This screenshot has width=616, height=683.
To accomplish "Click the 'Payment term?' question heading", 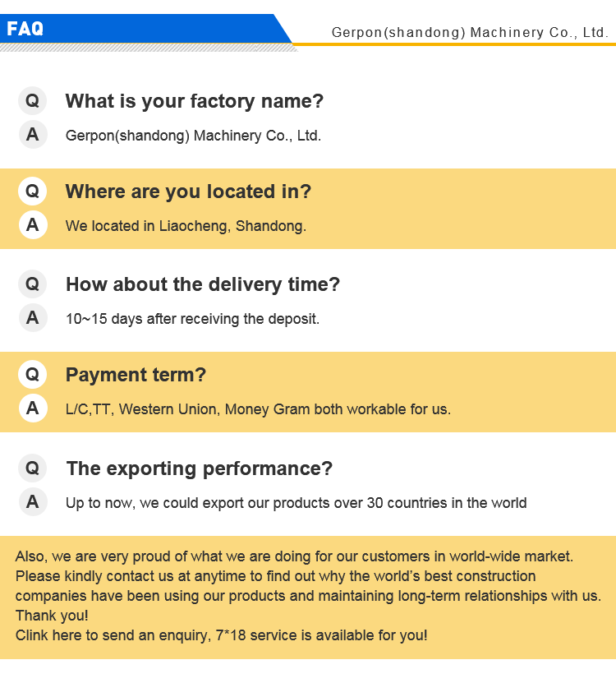I will 136,375.
